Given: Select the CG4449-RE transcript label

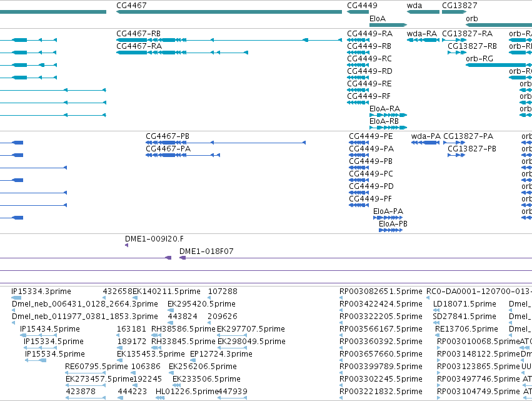Looking at the screenshot, I should coord(369,84).
